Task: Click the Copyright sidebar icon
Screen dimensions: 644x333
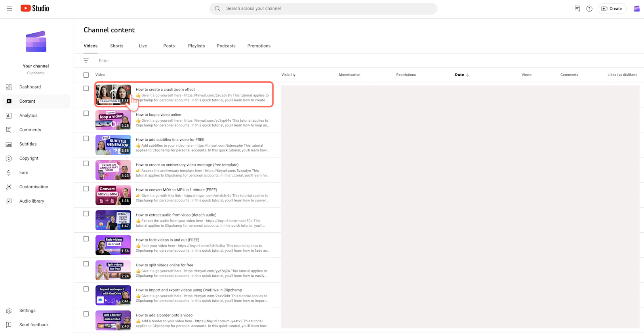Action: point(9,159)
